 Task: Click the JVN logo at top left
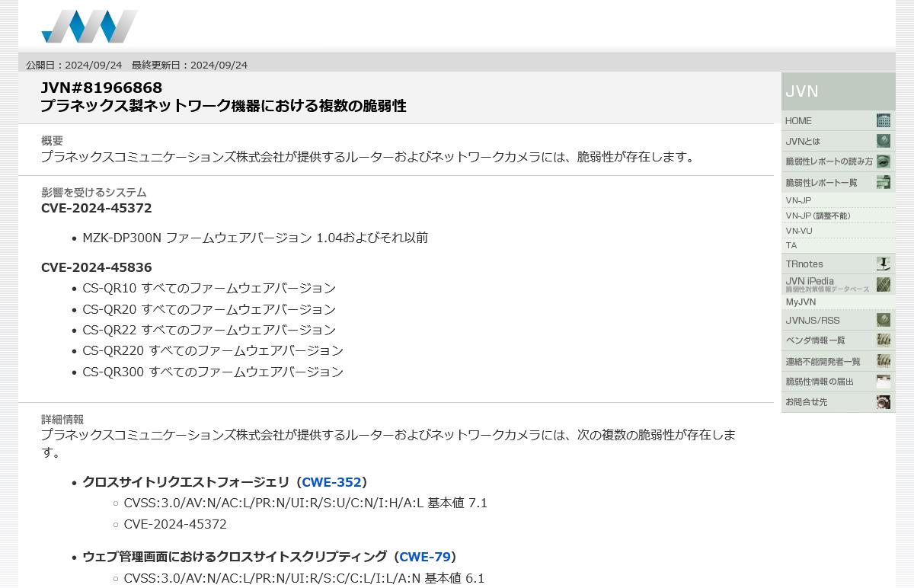[89, 27]
